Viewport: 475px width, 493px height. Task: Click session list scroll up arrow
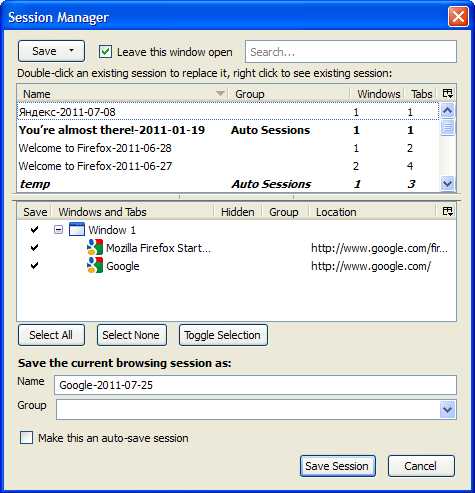(447, 110)
